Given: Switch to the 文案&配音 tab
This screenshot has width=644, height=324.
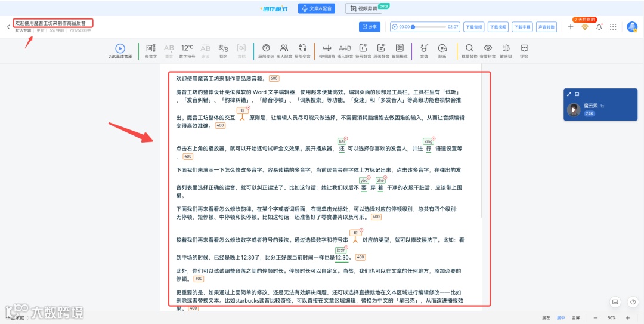Looking at the screenshot, I should tap(316, 8).
